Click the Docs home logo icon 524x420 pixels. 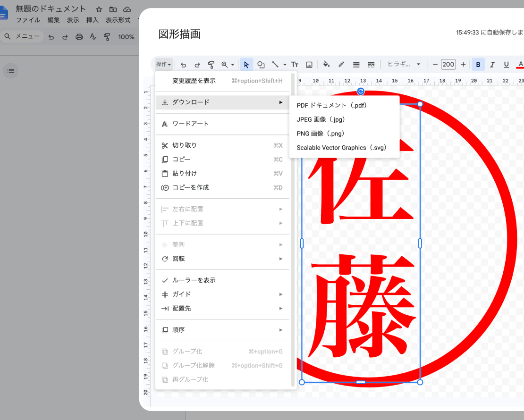4,13
